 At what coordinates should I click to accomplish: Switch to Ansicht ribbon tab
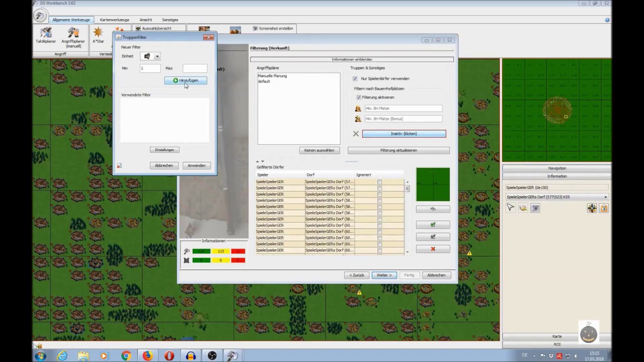[x=146, y=20]
